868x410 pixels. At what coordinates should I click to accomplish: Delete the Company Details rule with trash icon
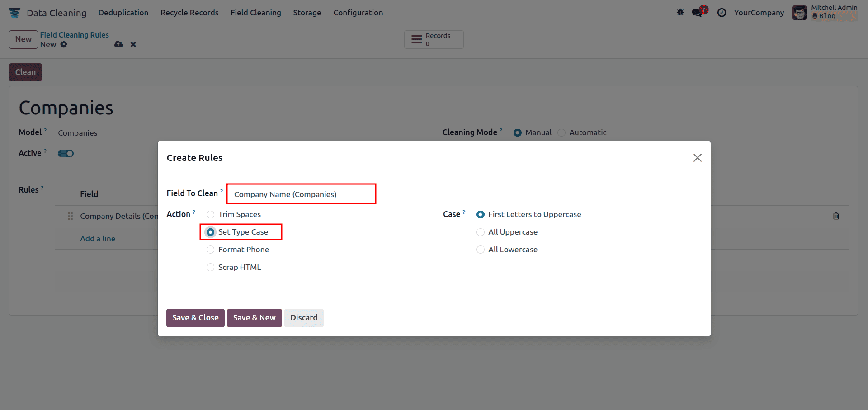tap(836, 216)
